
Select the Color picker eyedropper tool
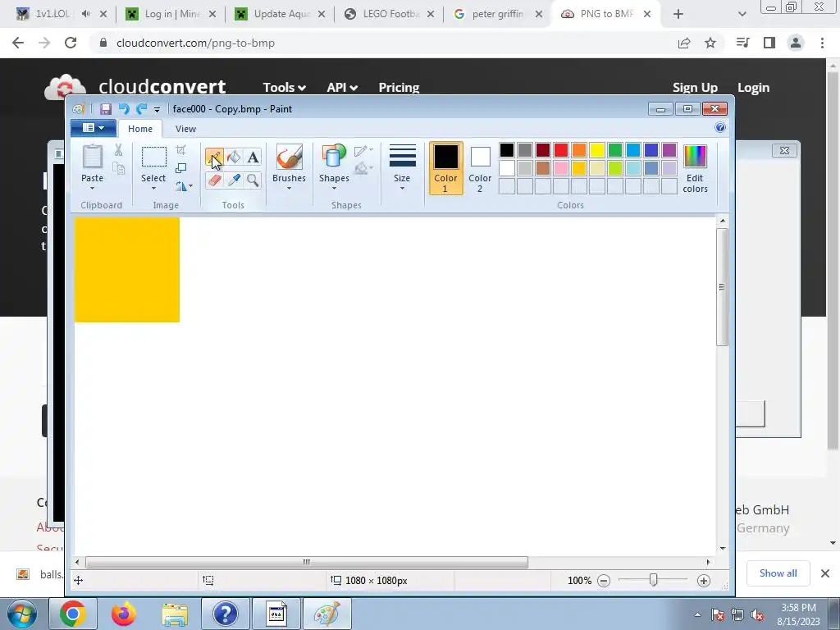point(234,180)
